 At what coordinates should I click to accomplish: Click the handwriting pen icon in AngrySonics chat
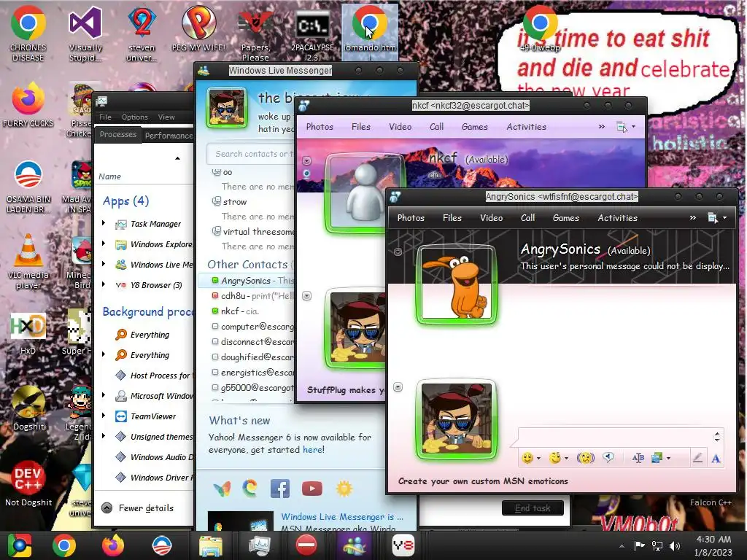(x=697, y=458)
